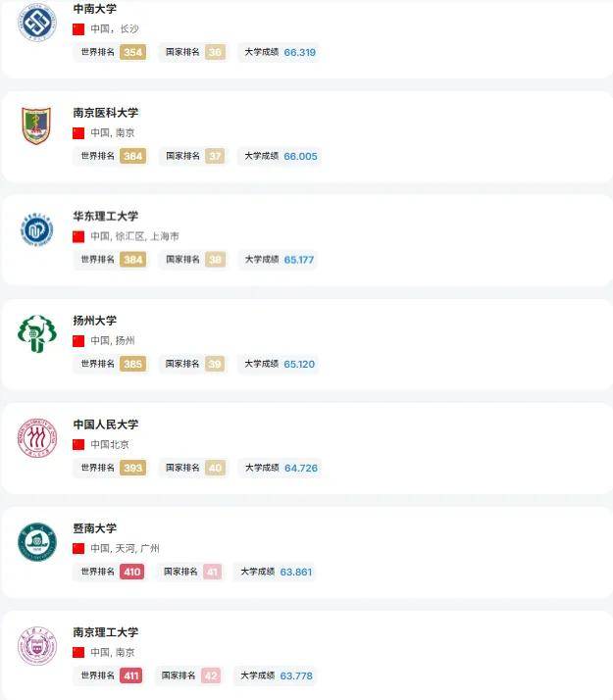Open the 中国人民大学 title link

tap(106, 425)
